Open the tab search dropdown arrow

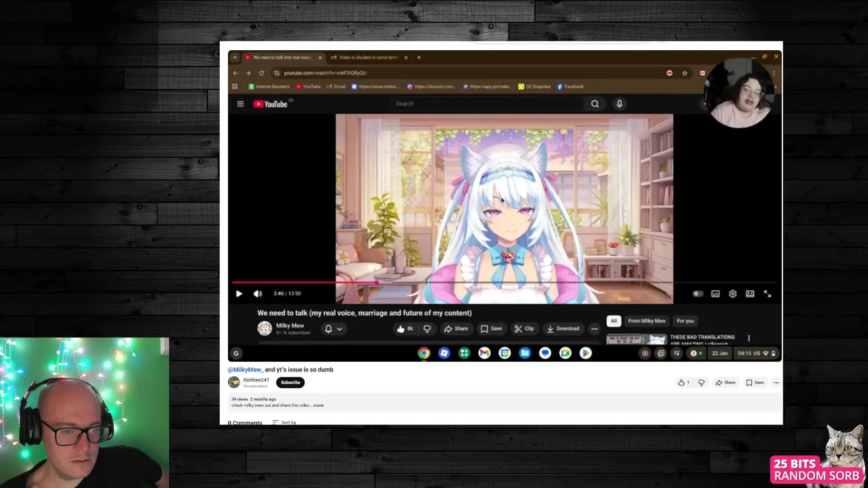[x=235, y=58]
